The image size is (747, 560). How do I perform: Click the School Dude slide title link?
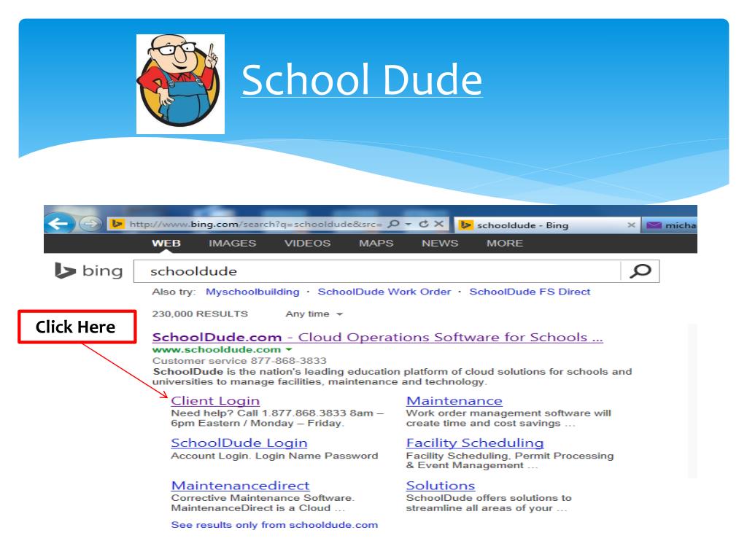(362, 79)
